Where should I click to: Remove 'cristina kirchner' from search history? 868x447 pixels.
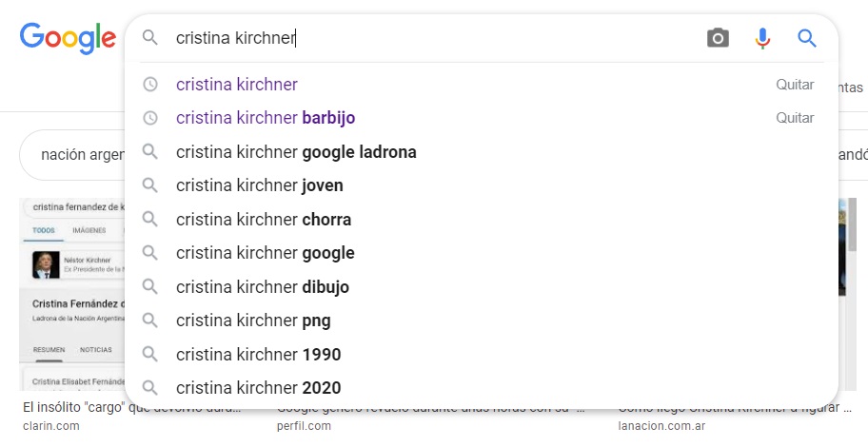pos(795,85)
